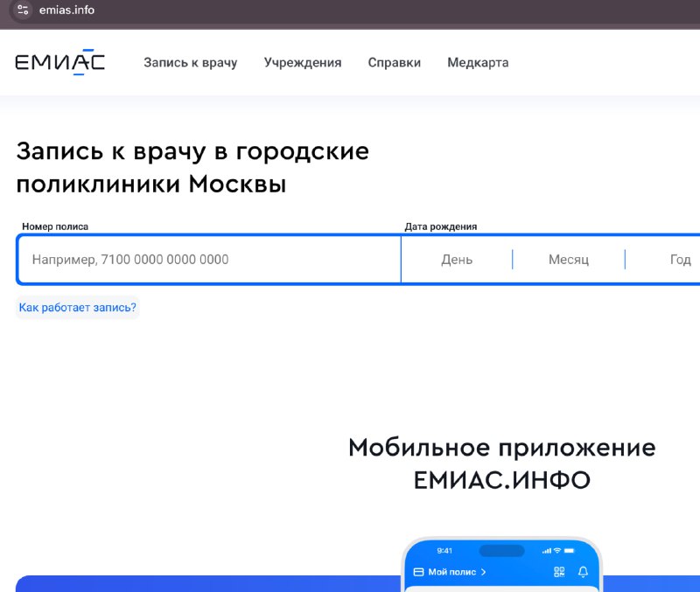Tap the card icon next to Мой полис
This screenshot has width=700, height=592.
(x=418, y=572)
